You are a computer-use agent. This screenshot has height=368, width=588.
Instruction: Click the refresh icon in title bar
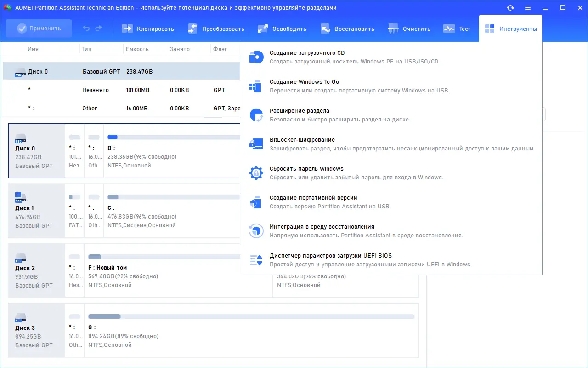point(510,8)
